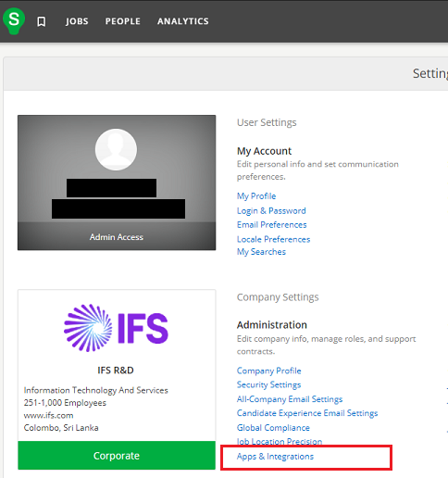Open Locale Preferences

(273, 239)
